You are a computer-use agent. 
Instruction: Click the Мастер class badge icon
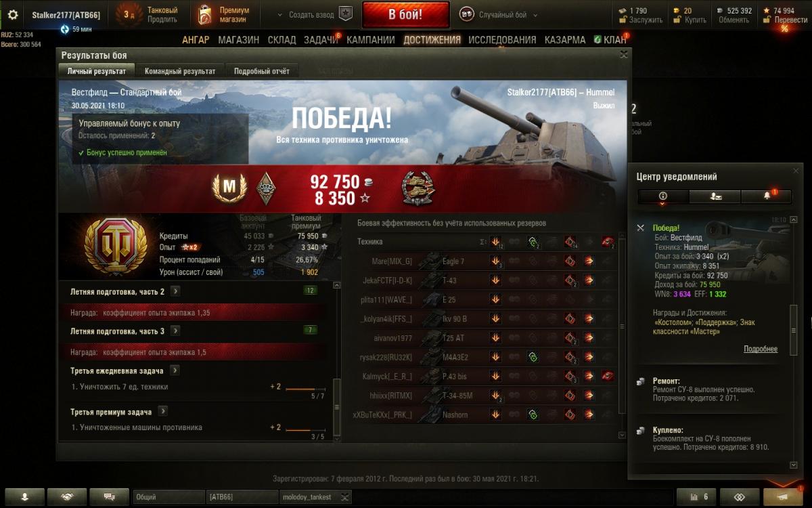[x=227, y=188]
